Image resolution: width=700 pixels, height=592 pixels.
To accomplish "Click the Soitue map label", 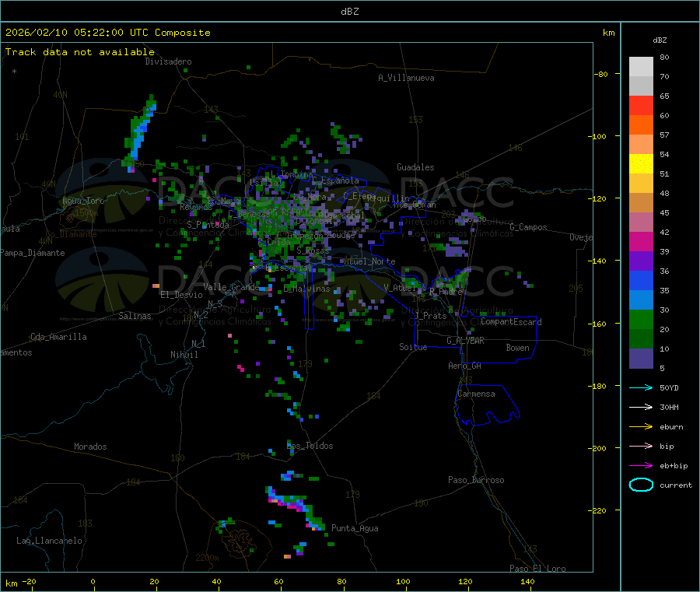I will (x=414, y=347).
